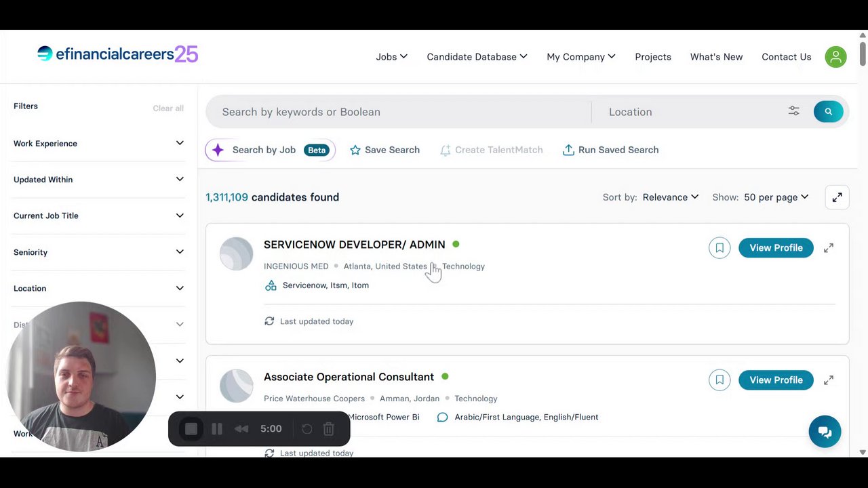Open advanced search filter sliders icon
Image resolution: width=868 pixels, height=488 pixels.
coord(793,111)
